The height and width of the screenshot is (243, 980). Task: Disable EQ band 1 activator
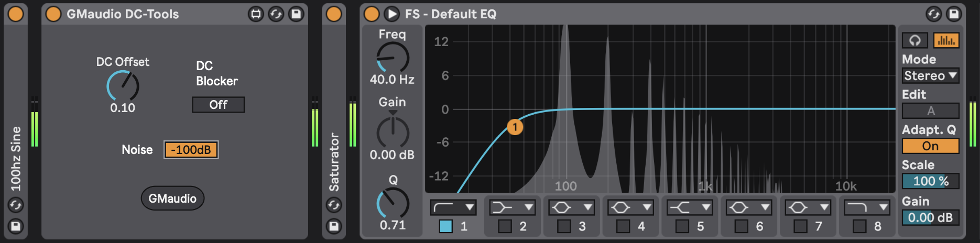click(x=445, y=226)
